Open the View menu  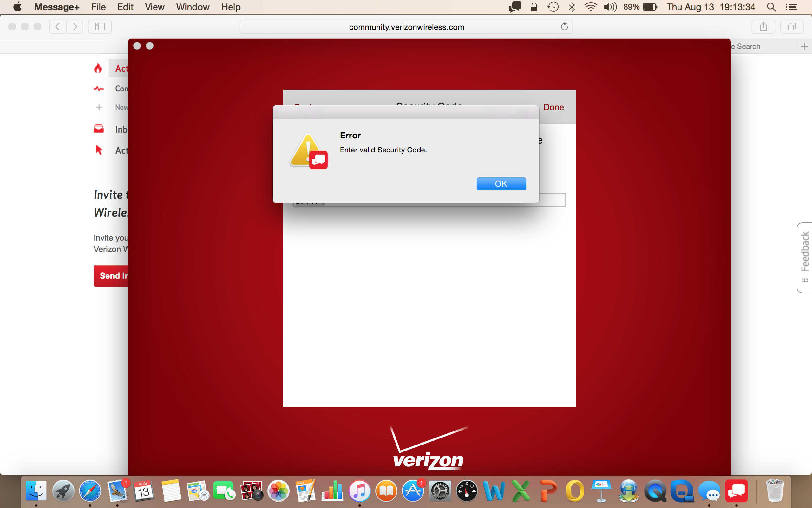[154, 7]
